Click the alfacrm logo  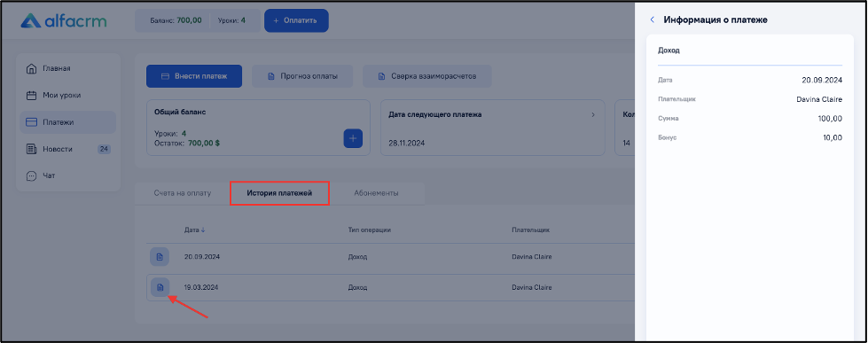pos(64,21)
